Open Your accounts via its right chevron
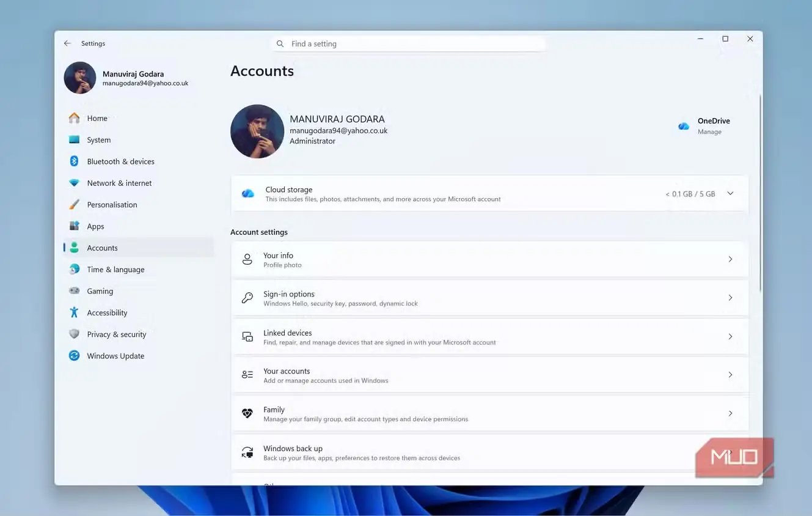 tap(730, 375)
